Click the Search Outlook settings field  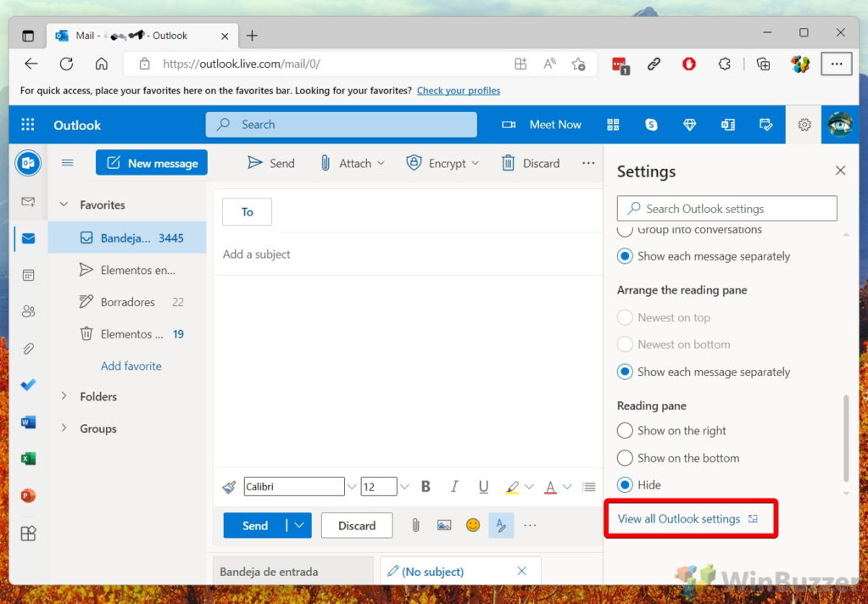727,209
